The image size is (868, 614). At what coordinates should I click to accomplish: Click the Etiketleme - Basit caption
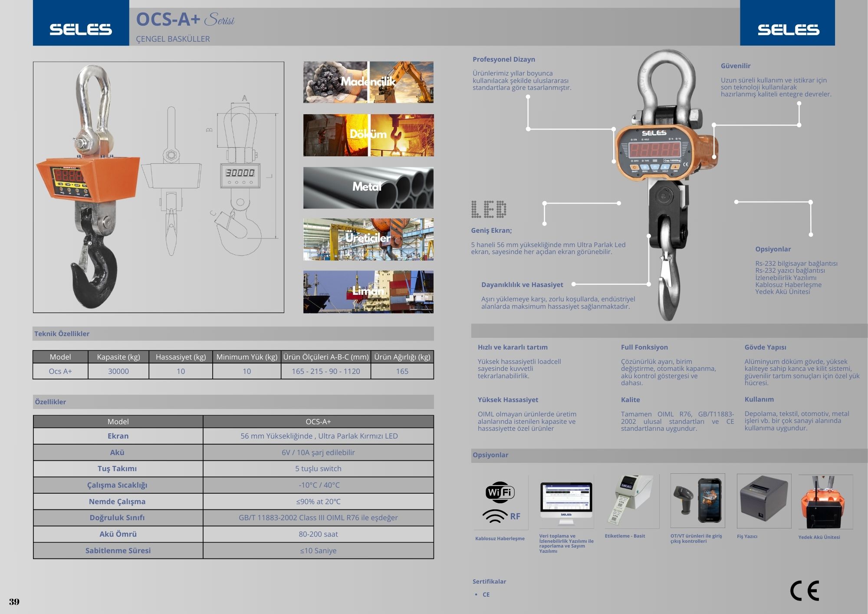tap(625, 536)
